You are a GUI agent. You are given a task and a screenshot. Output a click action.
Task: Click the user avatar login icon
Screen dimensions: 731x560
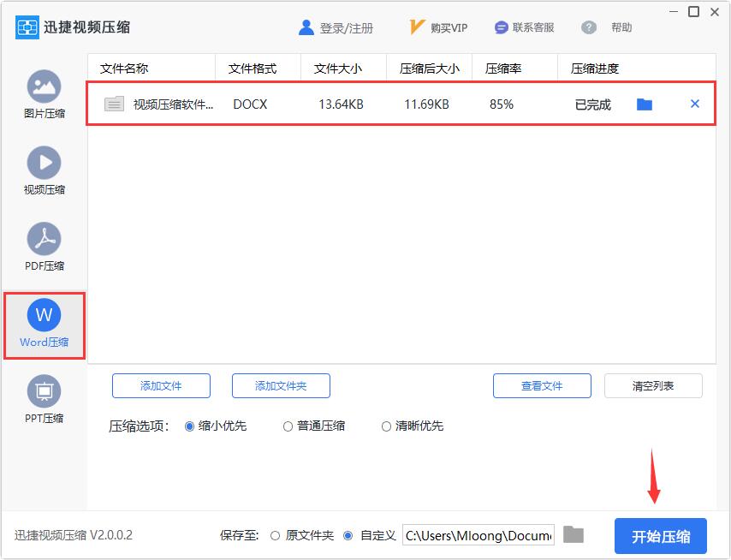(306, 28)
